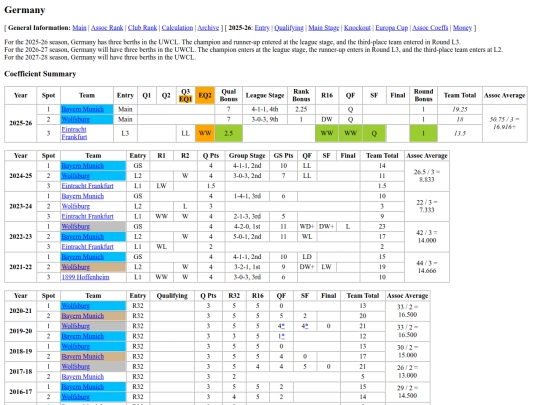The width and height of the screenshot is (540, 405).
Task: Select the '5-0-1, 2nd' Group Stage cell
Action: pos(247,237)
